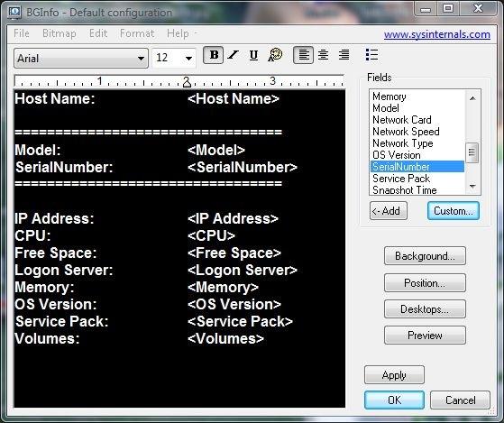
Task: Select Snapshot Time in Fields list
Action: point(417,189)
